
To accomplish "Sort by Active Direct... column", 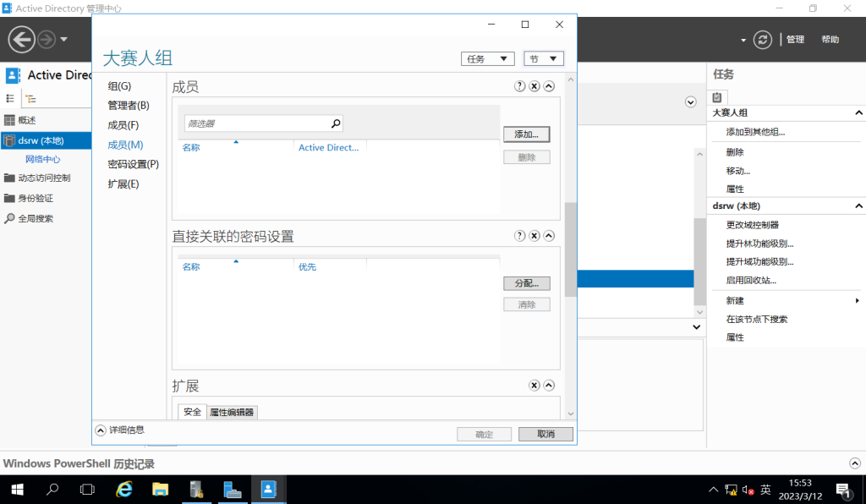I will pos(329,148).
